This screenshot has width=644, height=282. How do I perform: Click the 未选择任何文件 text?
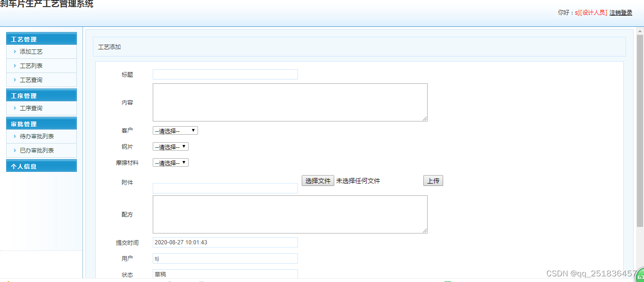coord(358,181)
